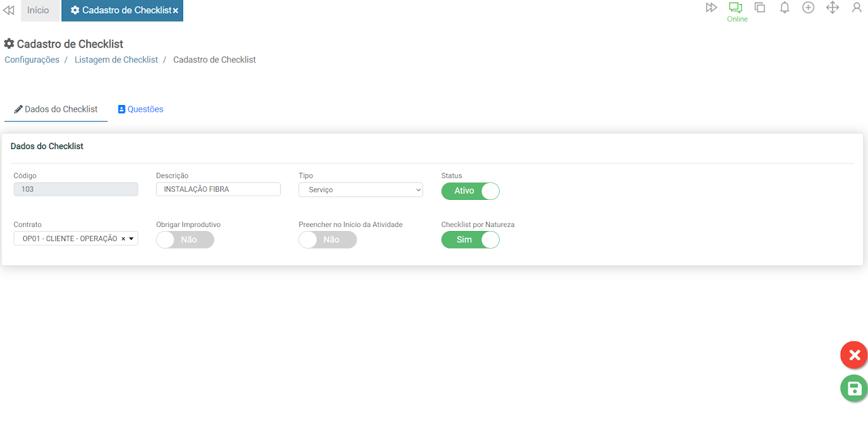Click the rewind double-arrow icon
Screen dimensions: 868x437
pos(9,10)
